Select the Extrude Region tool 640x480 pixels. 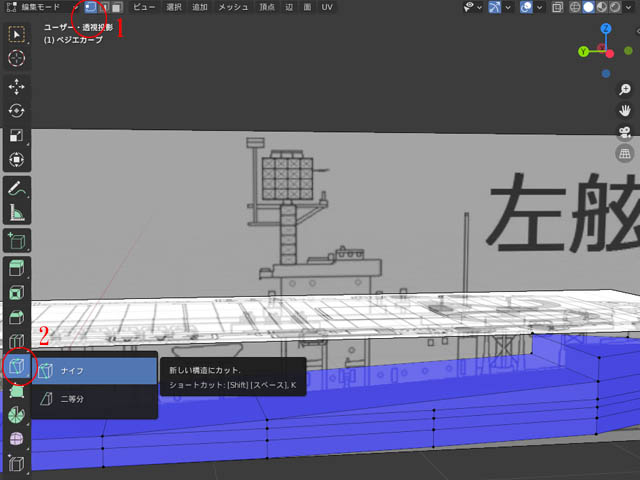tap(17, 269)
